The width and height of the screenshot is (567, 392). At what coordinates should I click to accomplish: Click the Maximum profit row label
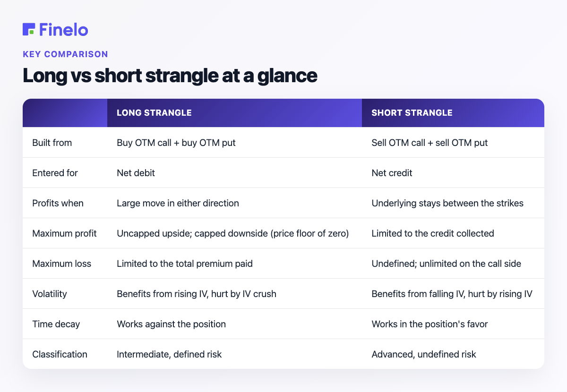pyautogui.click(x=64, y=233)
